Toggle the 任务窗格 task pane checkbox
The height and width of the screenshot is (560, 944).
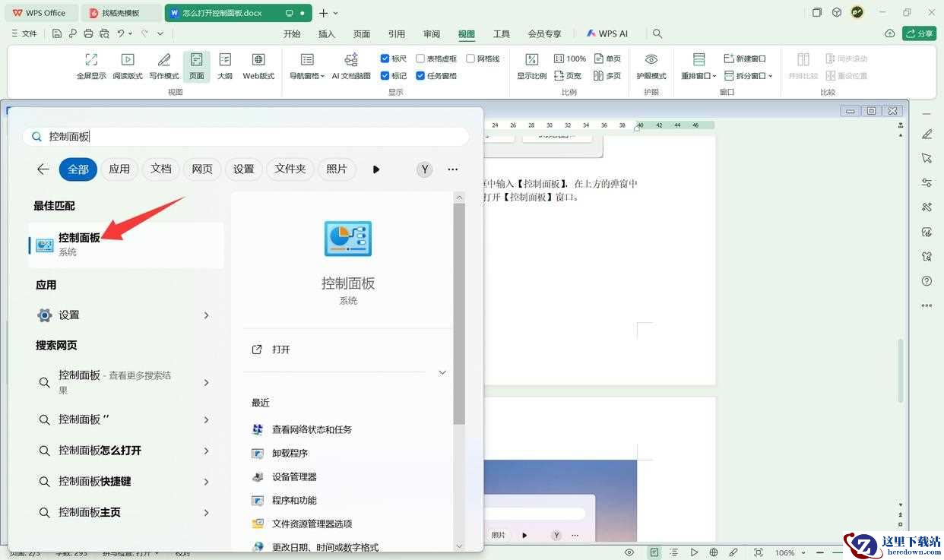click(x=420, y=76)
